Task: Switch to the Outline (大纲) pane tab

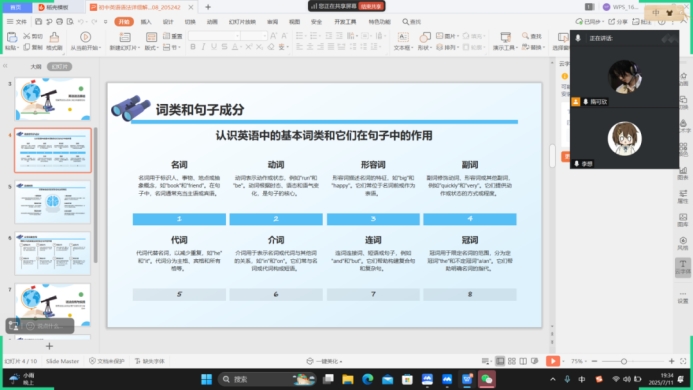Action: 36,66
